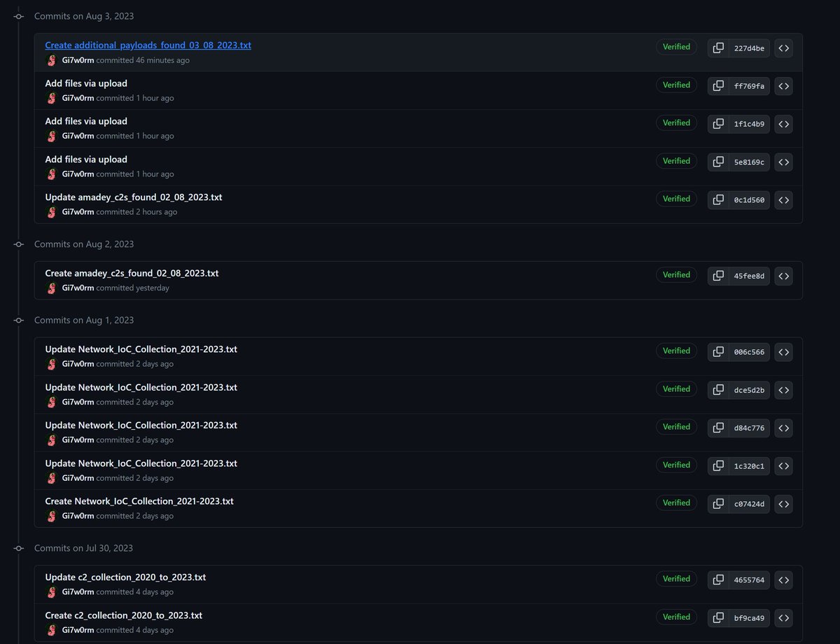Copy full SHA for commit d84c776
Viewport: 840px width, 644px height.
718,428
